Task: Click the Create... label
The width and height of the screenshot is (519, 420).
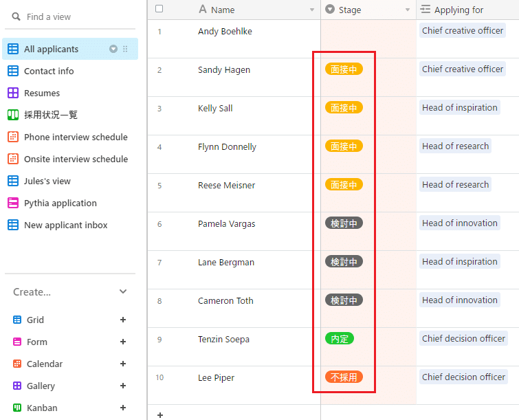Action: 32,292
